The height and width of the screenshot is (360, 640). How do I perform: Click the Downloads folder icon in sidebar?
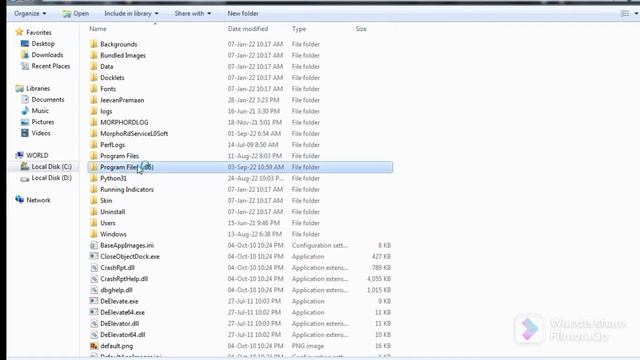click(25, 55)
